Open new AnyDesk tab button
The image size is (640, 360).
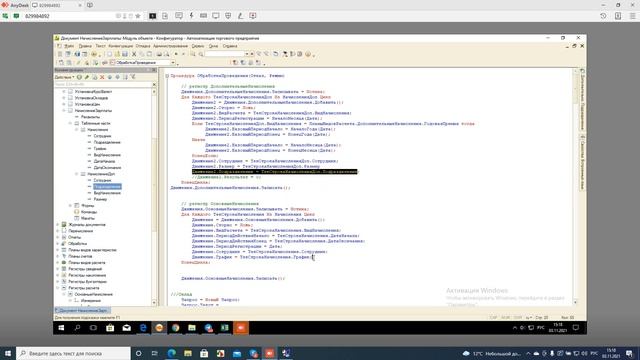90,5
